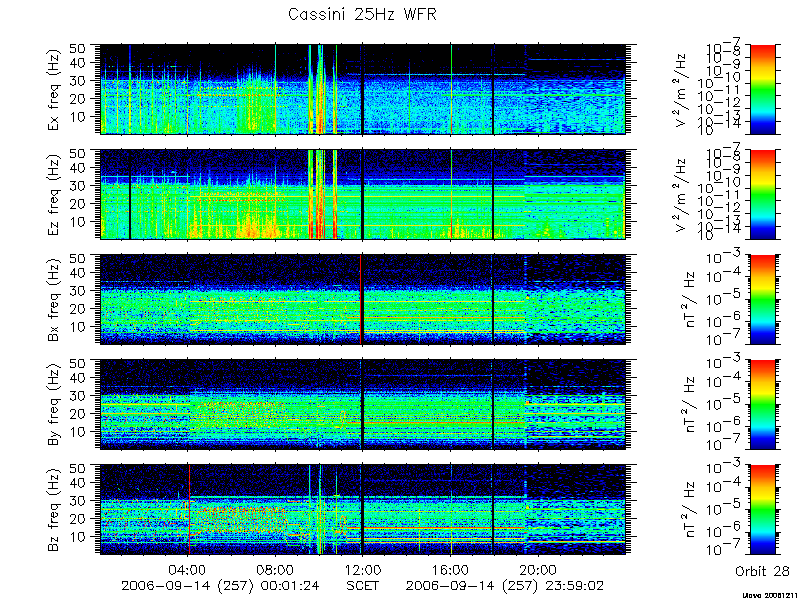Click the "10⁻⁷" label on Bz color bar
Image resolution: width=800 pixels, height=600 pixels.
(725, 549)
